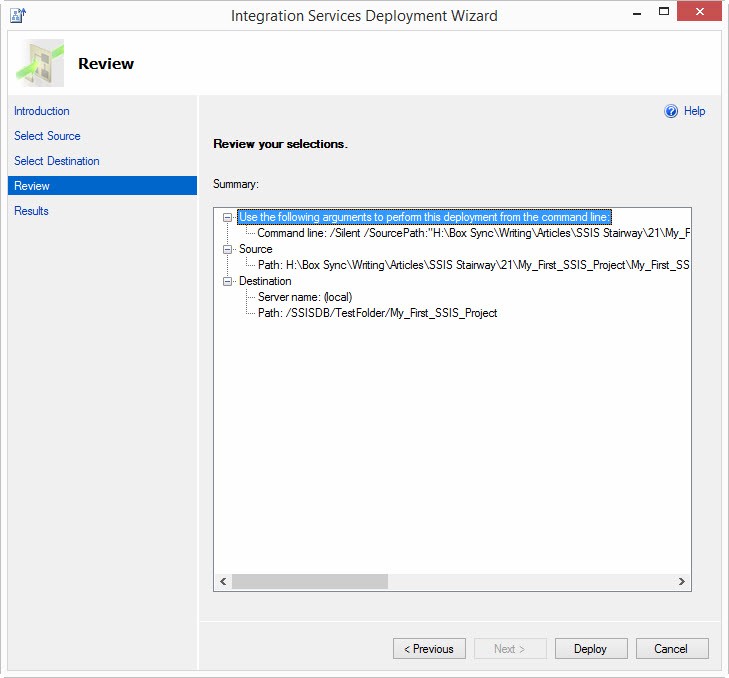The height and width of the screenshot is (678, 729).
Task: Click the summary horizontal scrollbar thumb
Action: click(309, 581)
